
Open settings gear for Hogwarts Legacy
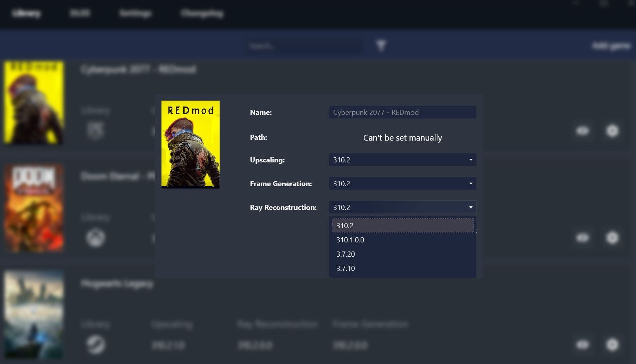(x=612, y=345)
